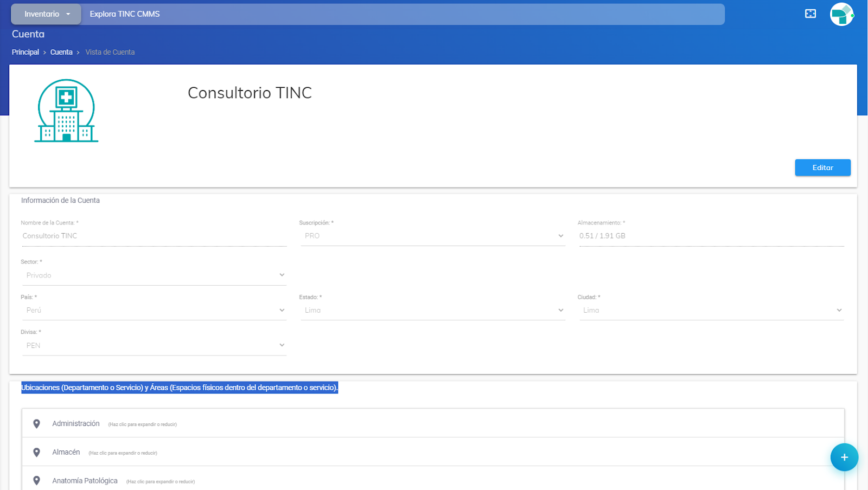
Task: Click the fullscreen icon in top bar
Action: point(810,14)
